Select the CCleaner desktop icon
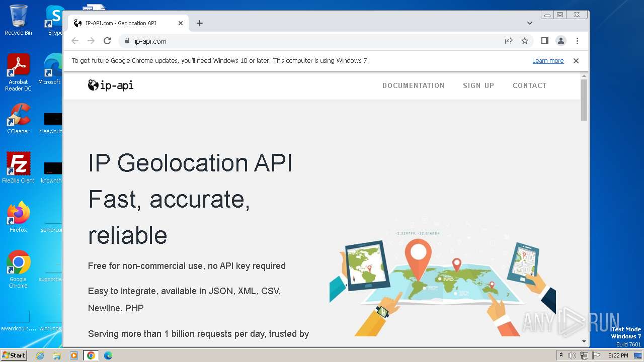Viewport: 644px width, 362px height. tap(18, 119)
